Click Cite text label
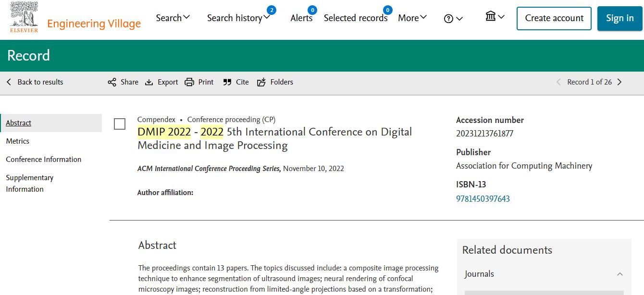Screen dimensions: 644x295 click(242, 82)
